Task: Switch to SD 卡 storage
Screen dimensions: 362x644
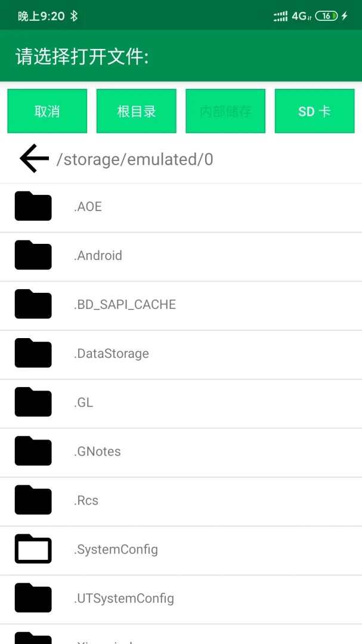Action: [x=315, y=112]
